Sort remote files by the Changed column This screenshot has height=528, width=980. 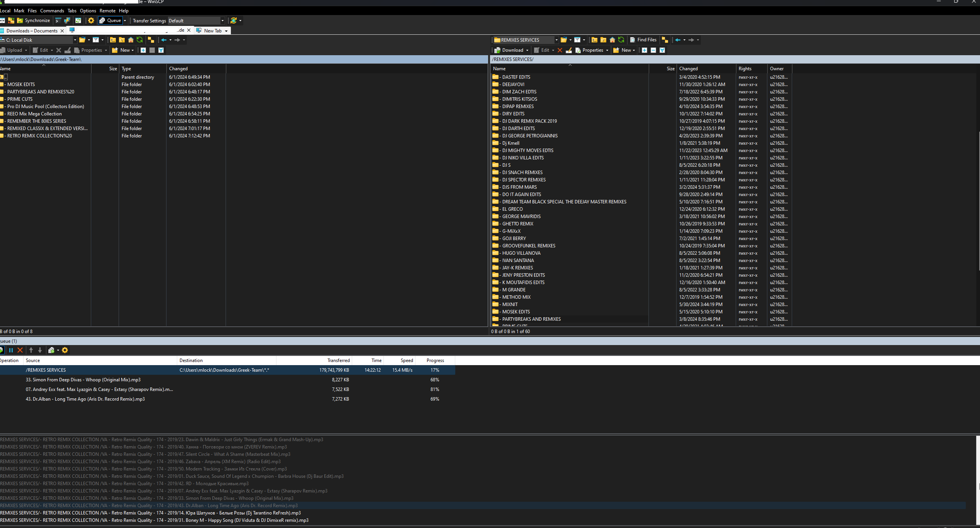point(688,68)
